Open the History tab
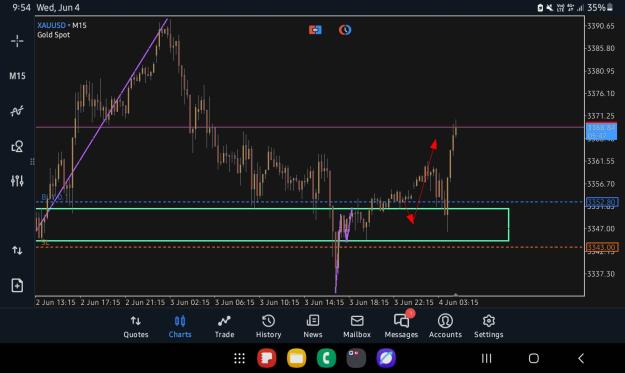625x373 pixels. click(x=268, y=327)
